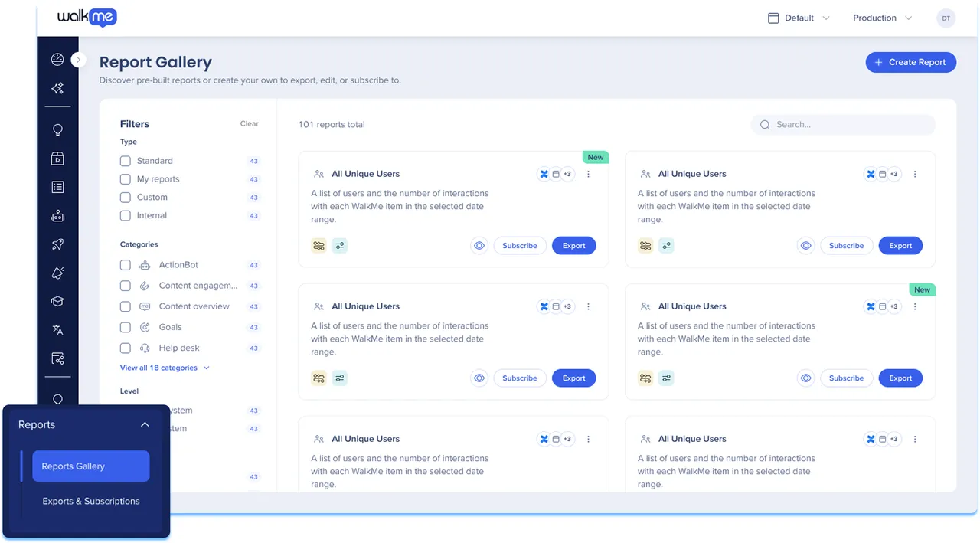Preview first report card via eye icon

(479, 246)
